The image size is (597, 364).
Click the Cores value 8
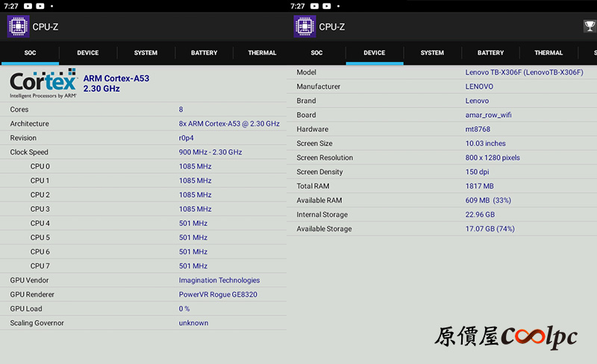pos(181,110)
